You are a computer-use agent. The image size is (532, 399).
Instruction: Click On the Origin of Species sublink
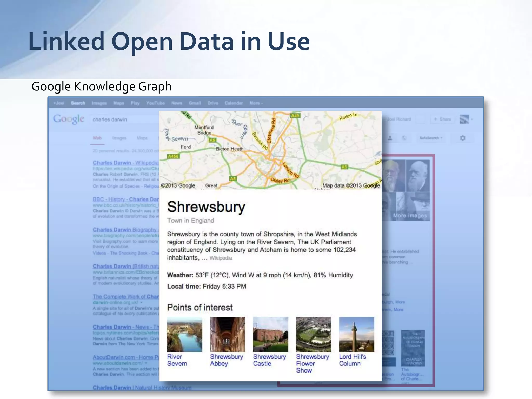click(116, 186)
